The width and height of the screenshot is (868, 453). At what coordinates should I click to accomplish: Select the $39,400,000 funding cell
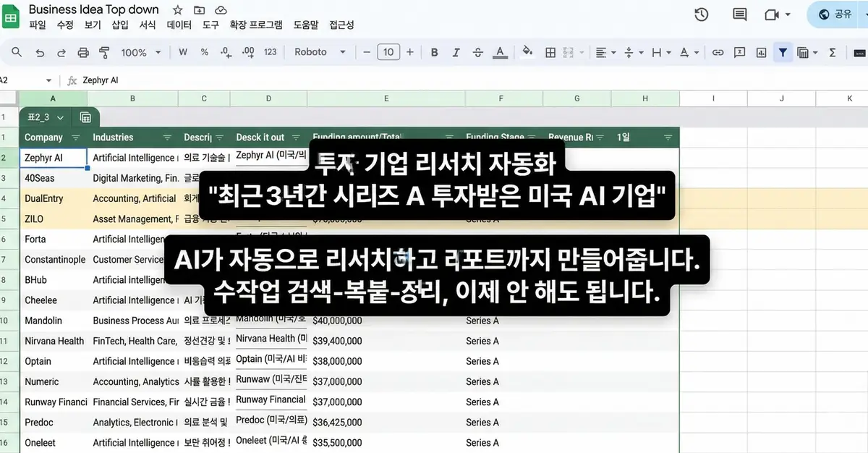click(x=386, y=341)
